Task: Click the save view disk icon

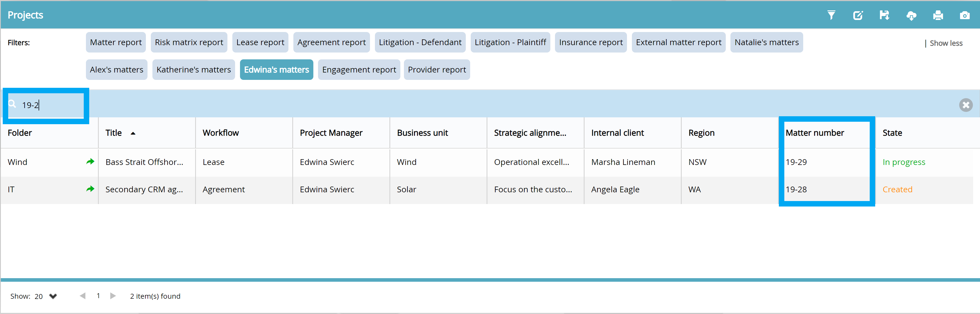Action: pyautogui.click(x=884, y=15)
